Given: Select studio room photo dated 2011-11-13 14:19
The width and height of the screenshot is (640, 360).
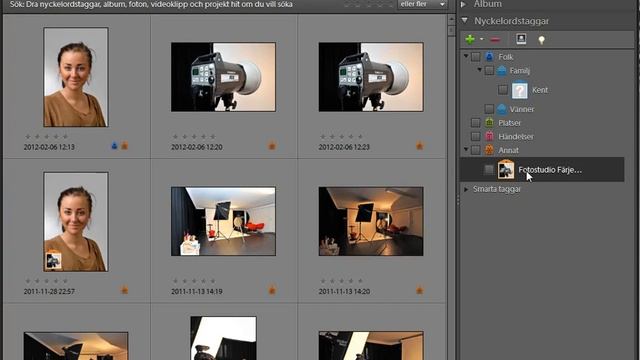Looking at the screenshot, I should click(x=223, y=221).
